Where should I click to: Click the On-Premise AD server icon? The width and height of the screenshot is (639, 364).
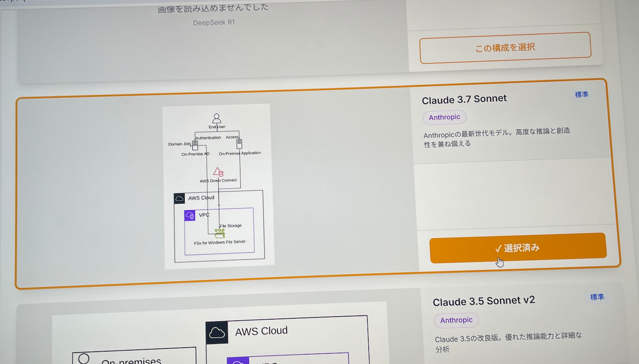195,145
